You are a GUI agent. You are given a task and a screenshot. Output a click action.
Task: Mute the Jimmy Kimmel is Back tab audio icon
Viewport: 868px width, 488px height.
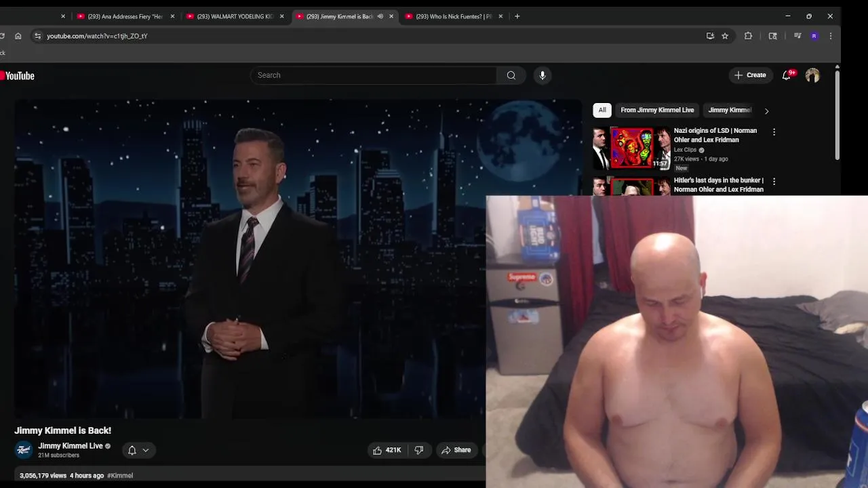coord(380,16)
